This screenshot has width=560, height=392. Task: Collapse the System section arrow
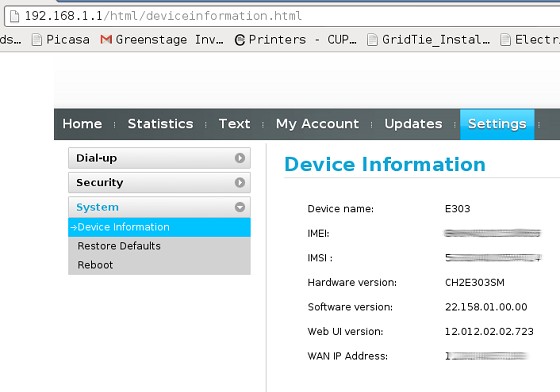(240, 207)
